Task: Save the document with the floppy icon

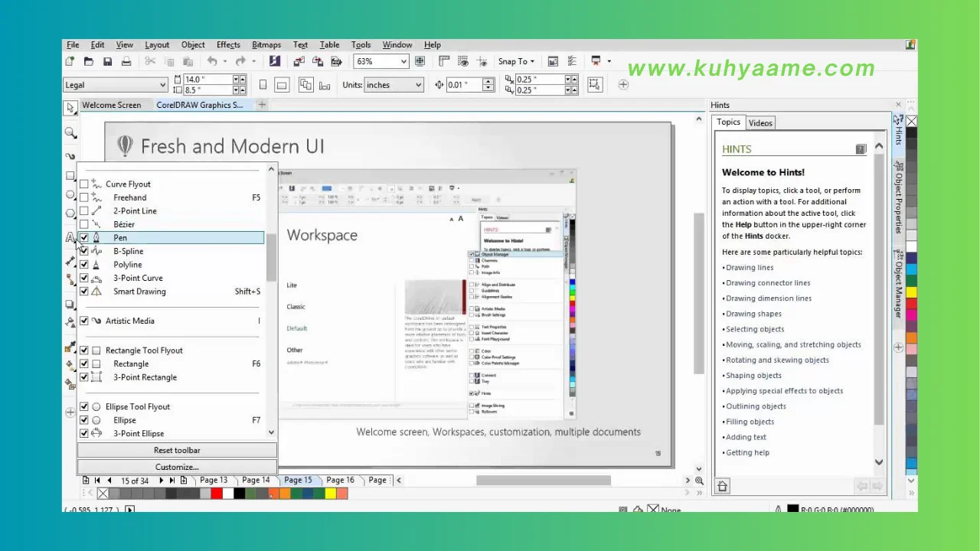Action: (x=108, y=61)
